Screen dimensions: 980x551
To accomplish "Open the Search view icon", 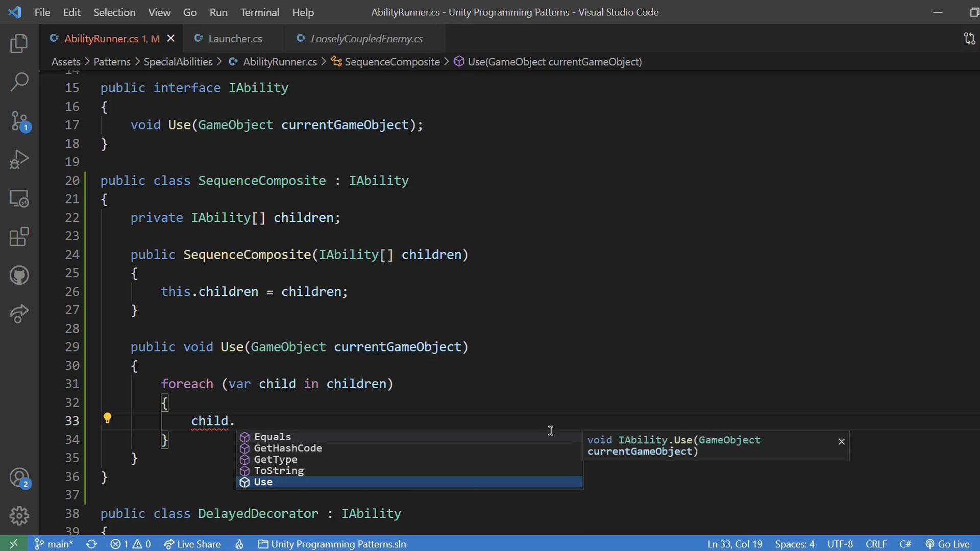I will (19, 82).
